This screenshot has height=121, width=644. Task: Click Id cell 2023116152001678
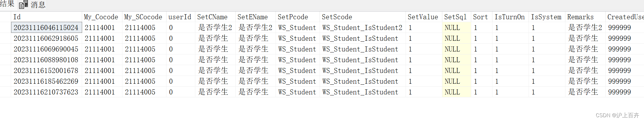[x=47, y=71]
